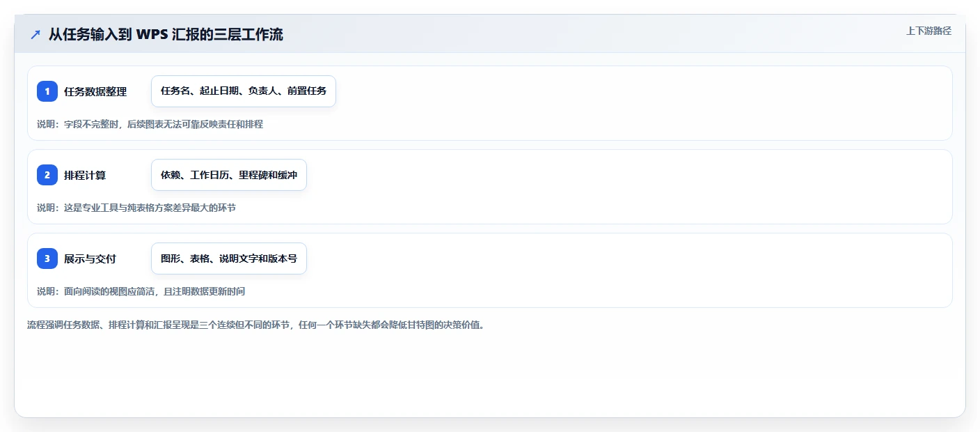Select the 依赖、工作日历、里程碑和缓冲 chip
Viewport: 980px width, 432px height.
click(x=229, y=175)
